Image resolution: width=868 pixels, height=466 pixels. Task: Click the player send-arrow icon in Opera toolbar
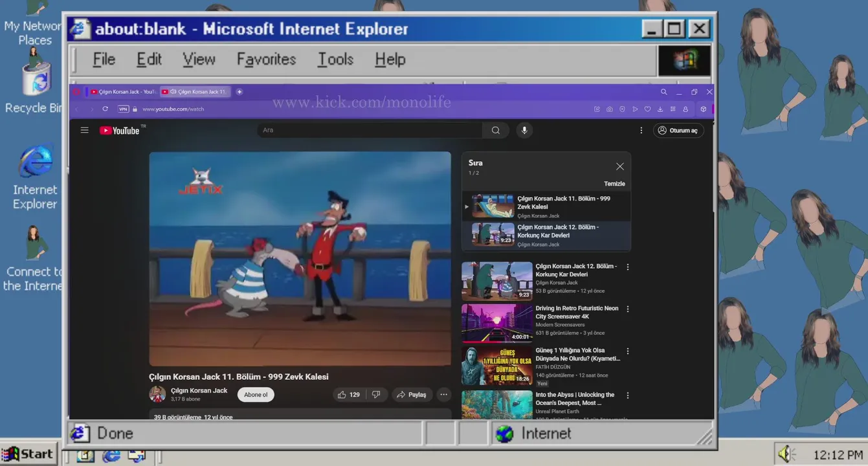tap(635, 109)
